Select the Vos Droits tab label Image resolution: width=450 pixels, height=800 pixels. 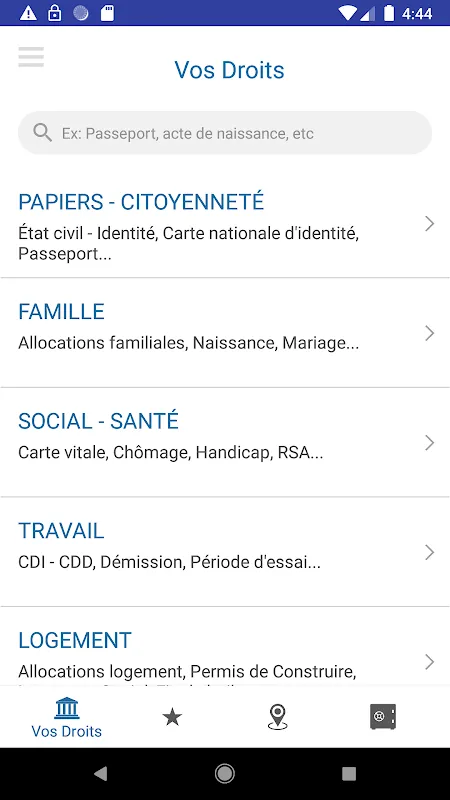pyautogui.click(x=67, y=731)
